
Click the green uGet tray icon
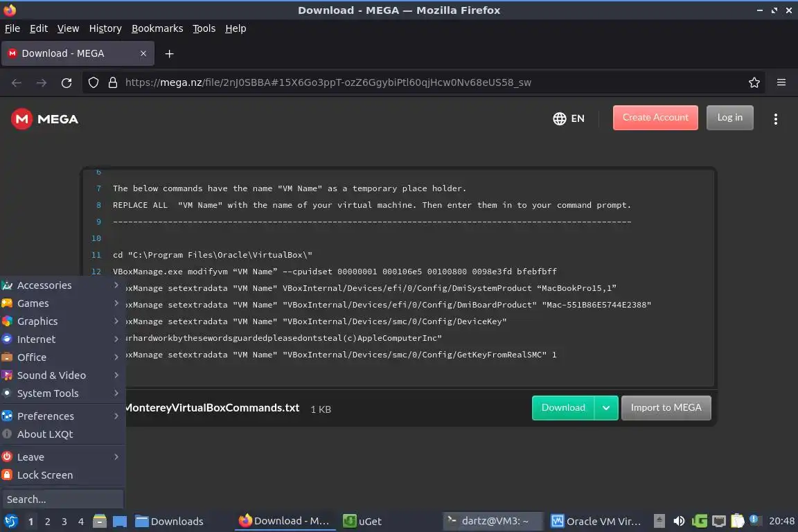[699, 521]
